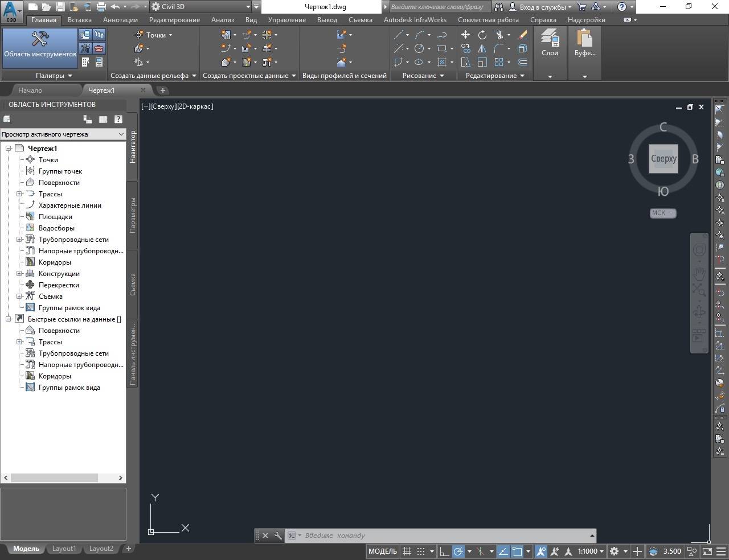The width and height of the screenshot is (729, 560).
Task: Collapse the Чертеж1 root node
Action: click(x=8, y=149)
